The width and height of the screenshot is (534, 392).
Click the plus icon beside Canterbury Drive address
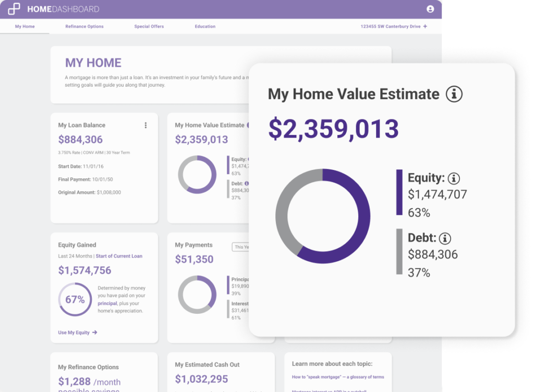(425, 26)
